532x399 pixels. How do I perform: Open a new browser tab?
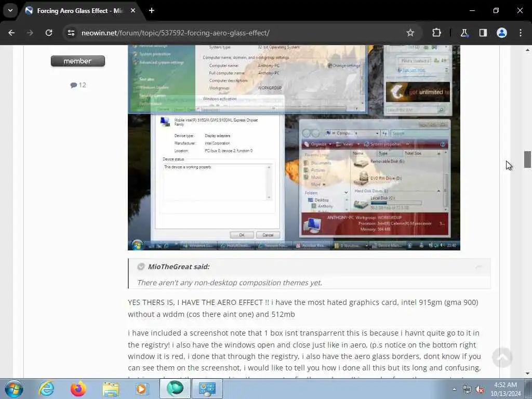[x=152, y=10]
